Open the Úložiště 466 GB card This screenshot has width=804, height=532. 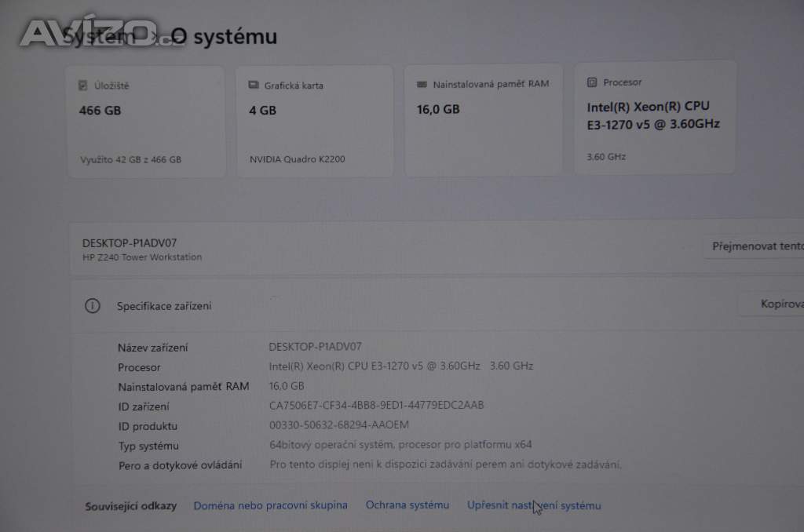coord(146,122)
